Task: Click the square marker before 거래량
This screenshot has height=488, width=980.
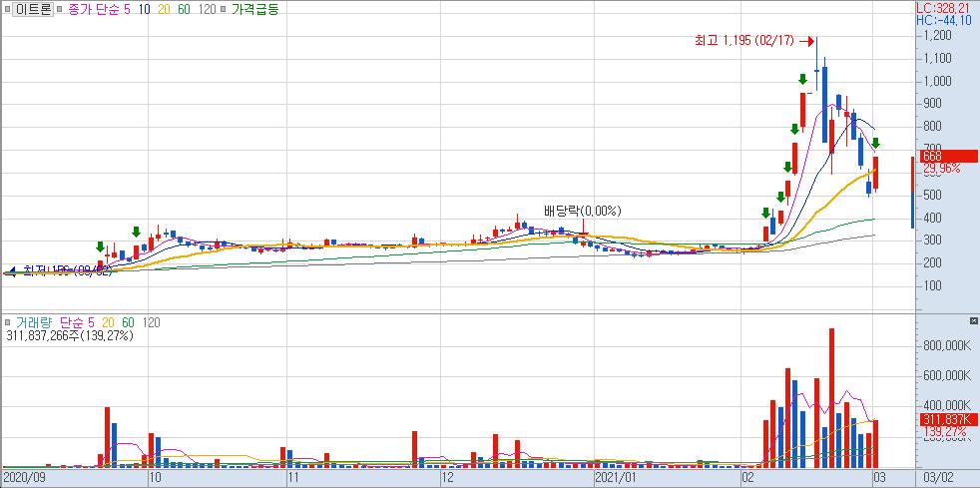Action: (x=7, y=322)
